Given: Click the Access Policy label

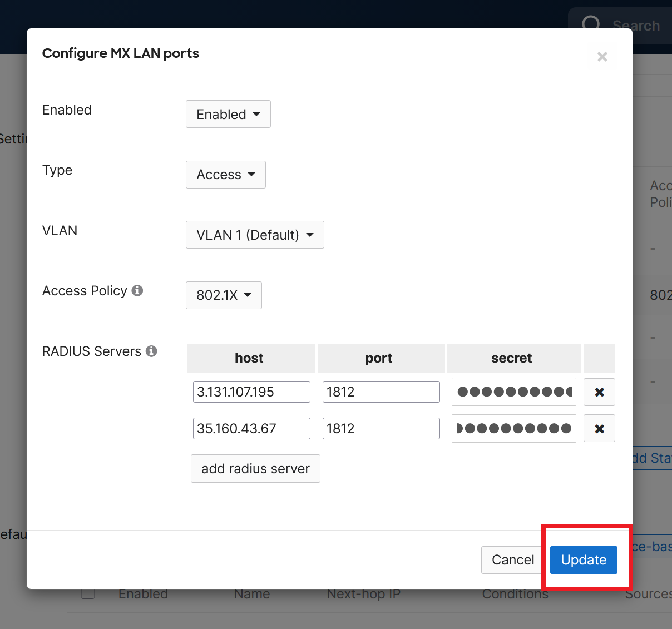Looking at the screenshot, I should coord(85,291).
